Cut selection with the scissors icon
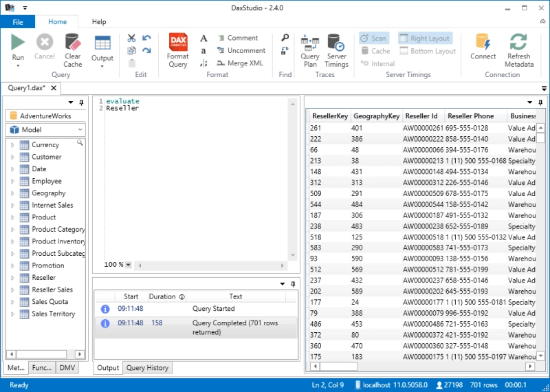The image size is (550, 392). [131, 38]
